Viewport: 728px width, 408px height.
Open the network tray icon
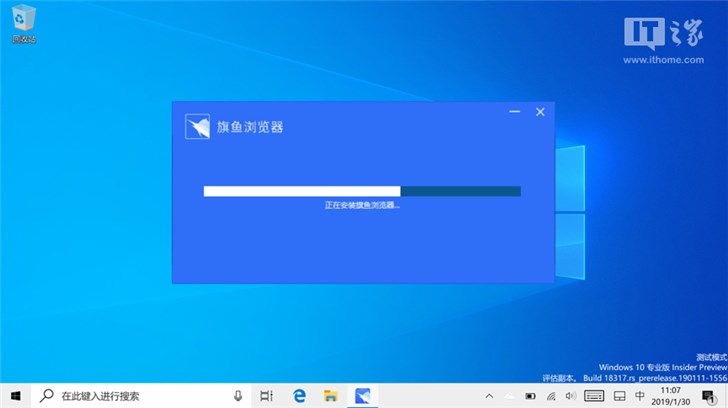coord(551,396)
